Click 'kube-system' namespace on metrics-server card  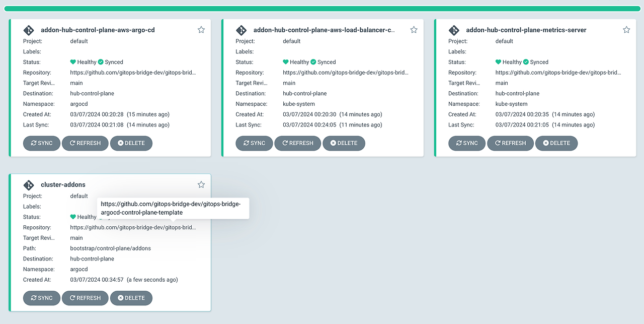tap(512, 104)
